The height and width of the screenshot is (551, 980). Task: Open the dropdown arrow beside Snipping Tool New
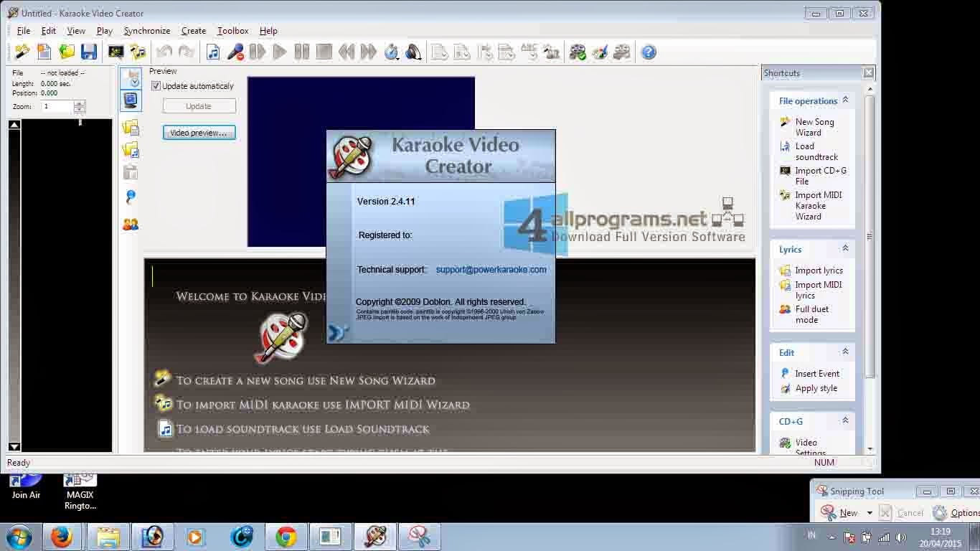click(x=869, y=513)
